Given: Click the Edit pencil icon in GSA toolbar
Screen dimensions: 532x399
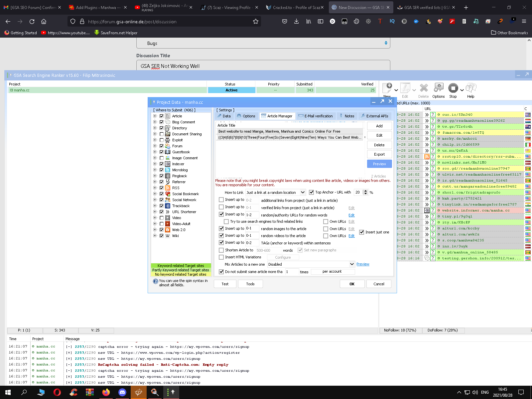Looking at the screenshot, I should (405, 88).
